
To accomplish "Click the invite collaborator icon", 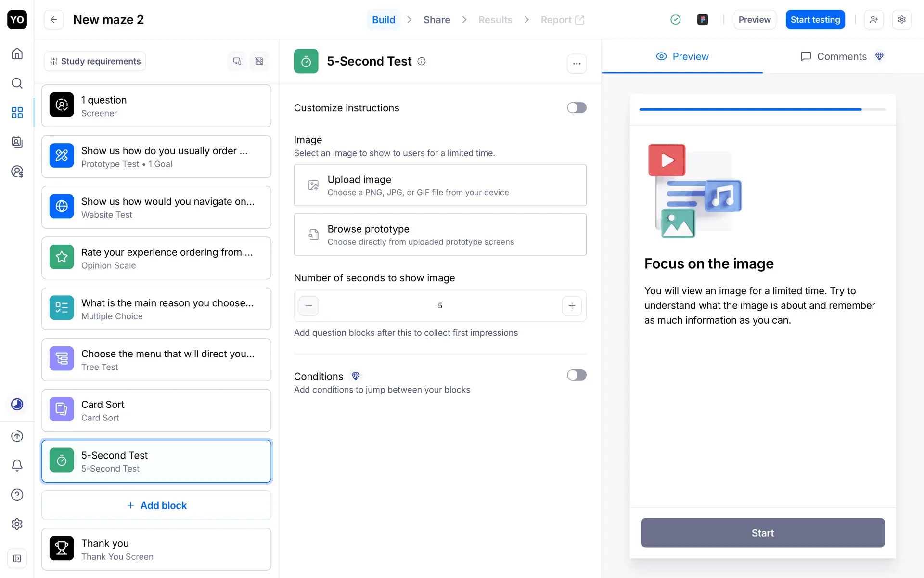I will coord(873,20).
